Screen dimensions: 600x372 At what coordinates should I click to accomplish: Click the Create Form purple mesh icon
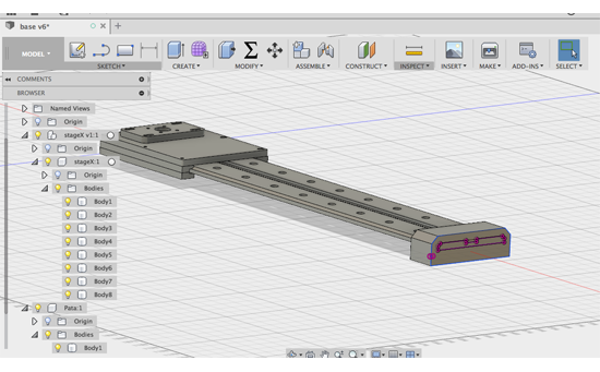click(x=199, y=50)
